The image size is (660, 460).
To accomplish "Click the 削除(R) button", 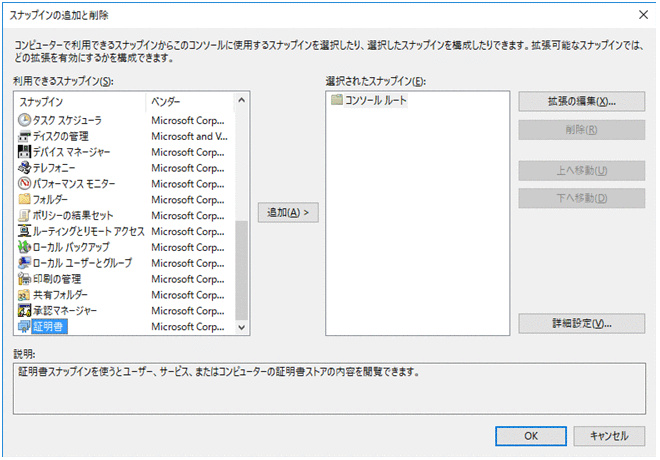I will click(581, 130).
